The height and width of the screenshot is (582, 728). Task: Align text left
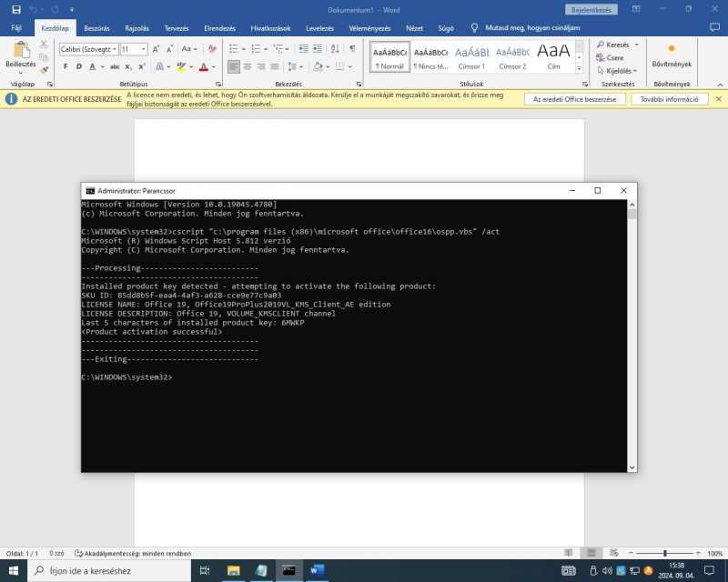point(234,66)
